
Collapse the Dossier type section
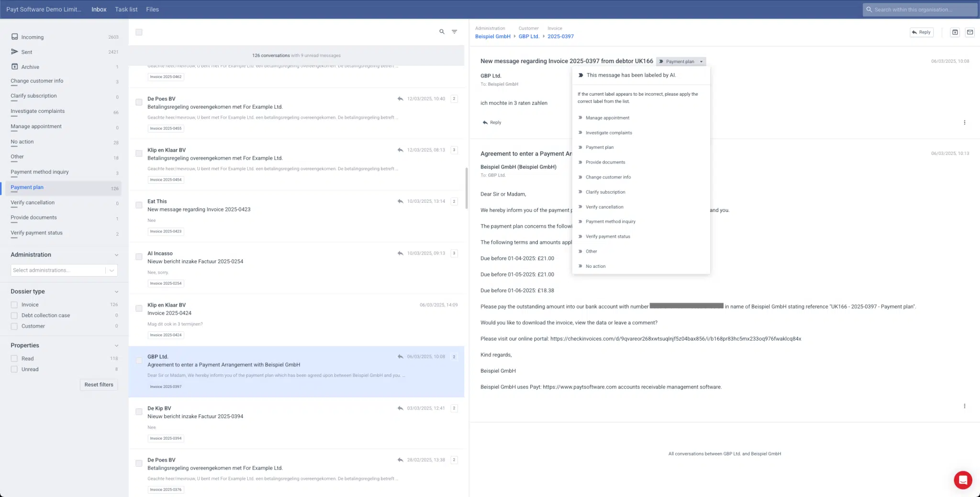click(x=116, y=292)
